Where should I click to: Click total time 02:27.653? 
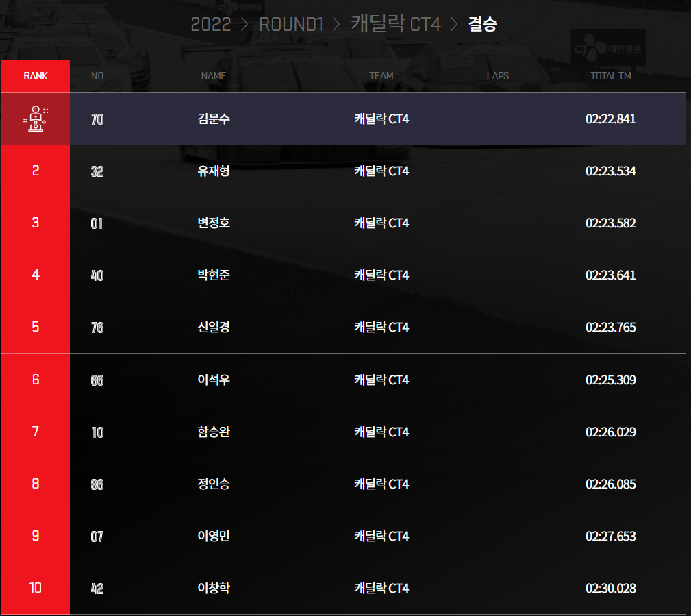click(610, 536)
